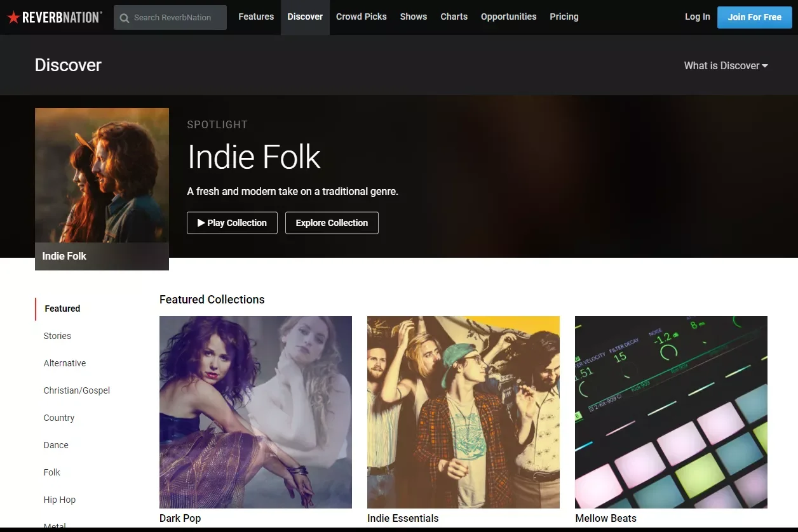Select Stories in the sidebar

57,336
